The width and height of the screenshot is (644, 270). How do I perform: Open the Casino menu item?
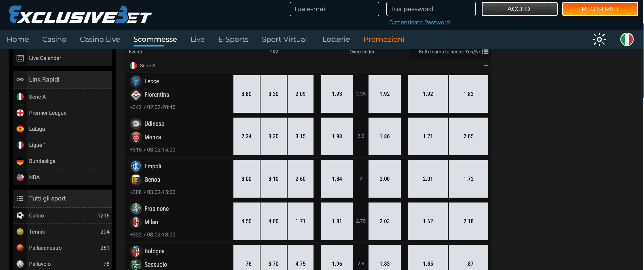pyautogui.click(x=54, y=39)
